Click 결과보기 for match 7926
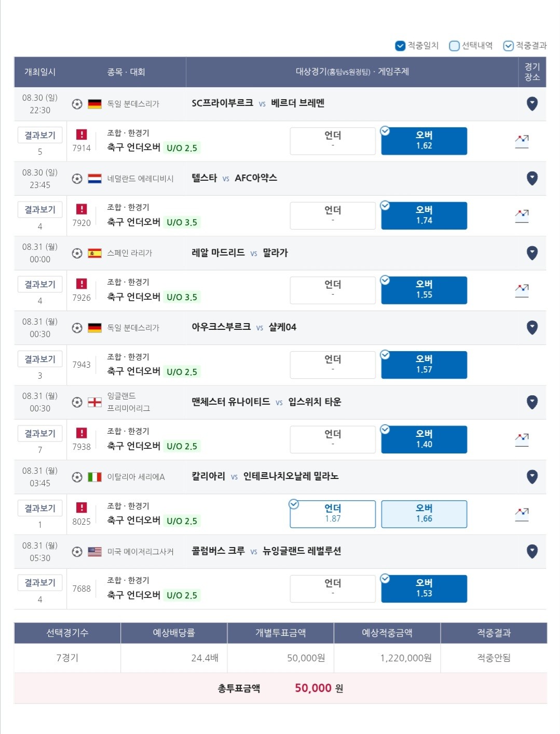Screen dimensions: 560x734 (x=40, y=284)
